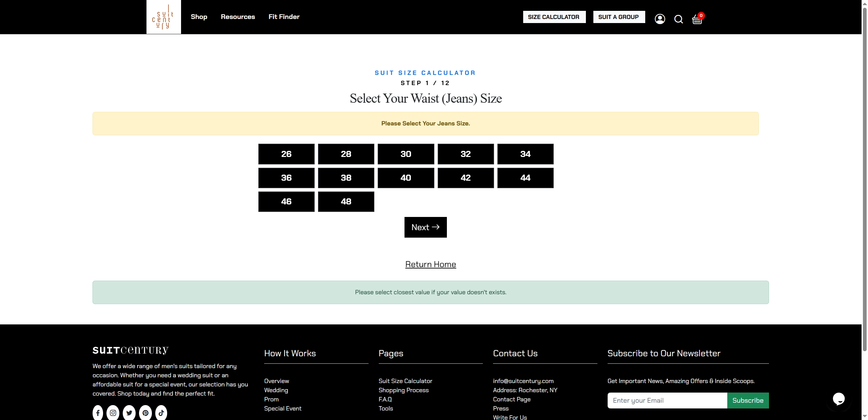Click the email address input field

coord(666,400)
